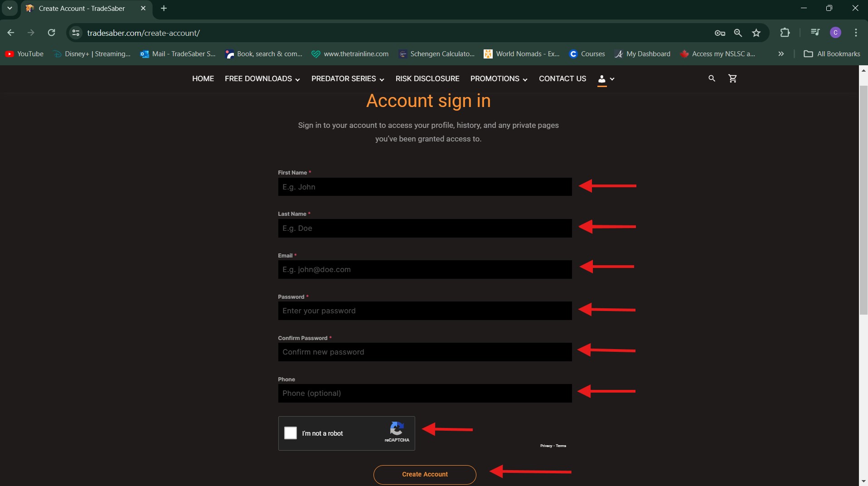Click inside the Email input field
Screen dimensions: 868x486
[424, 269]
